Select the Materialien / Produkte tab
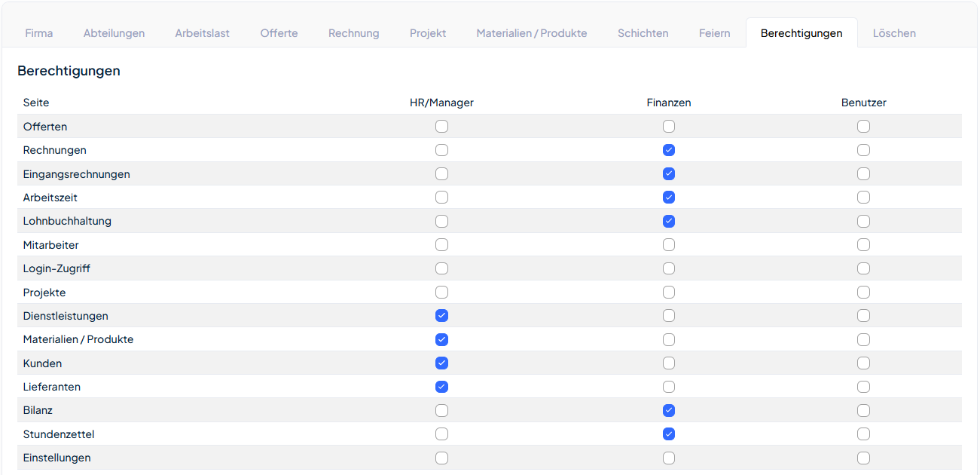 tap(531, 33)
